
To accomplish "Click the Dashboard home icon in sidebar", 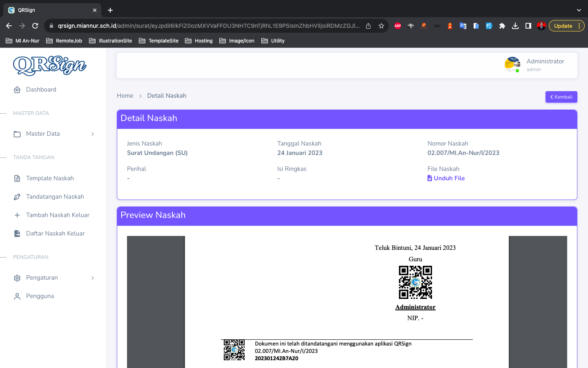I will 17,90.
